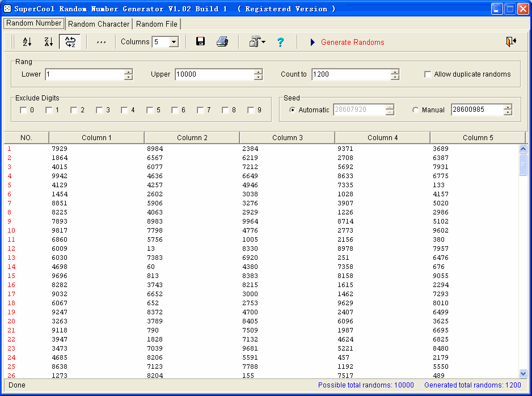Print the random numbers list

(222, 42)
